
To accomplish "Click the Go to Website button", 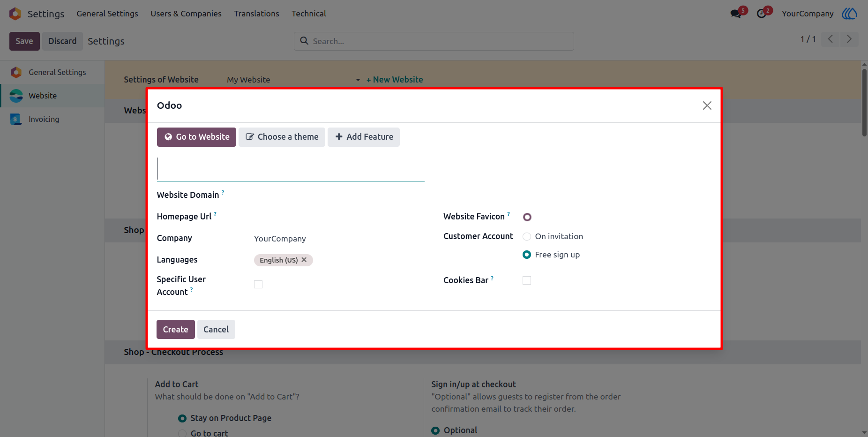I will (196, 137).
